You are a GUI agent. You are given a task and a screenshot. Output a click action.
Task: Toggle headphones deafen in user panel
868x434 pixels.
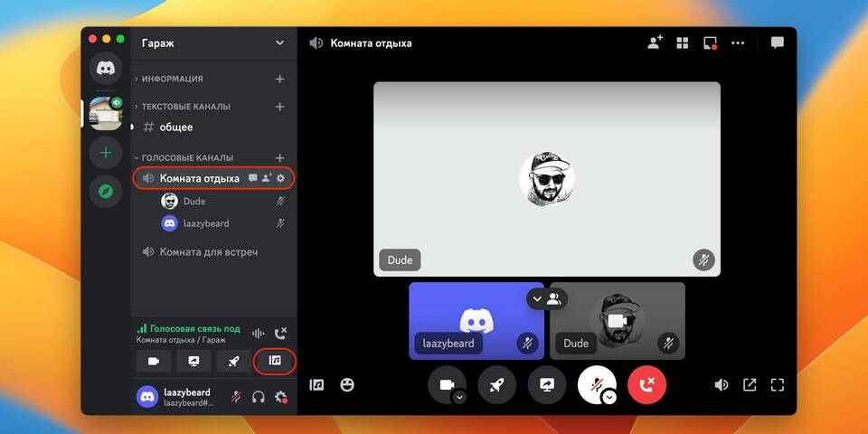click(259, 397)
